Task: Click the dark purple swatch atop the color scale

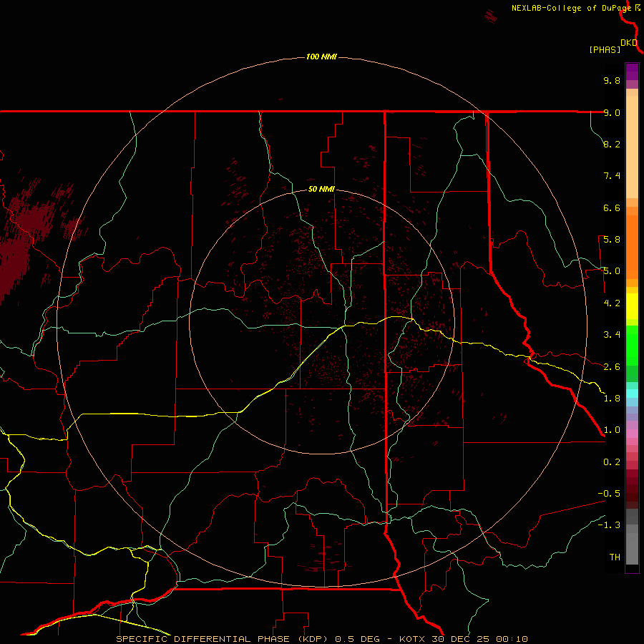Action: point(632,72)
